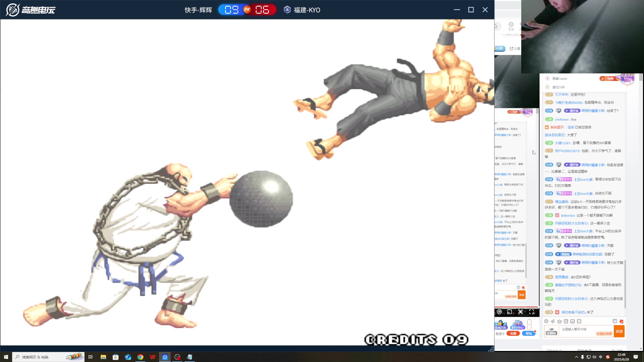Toggle danmaku (弹) in the video player
The height and width of the screenshot is (362, 644).
pos(499,312)
